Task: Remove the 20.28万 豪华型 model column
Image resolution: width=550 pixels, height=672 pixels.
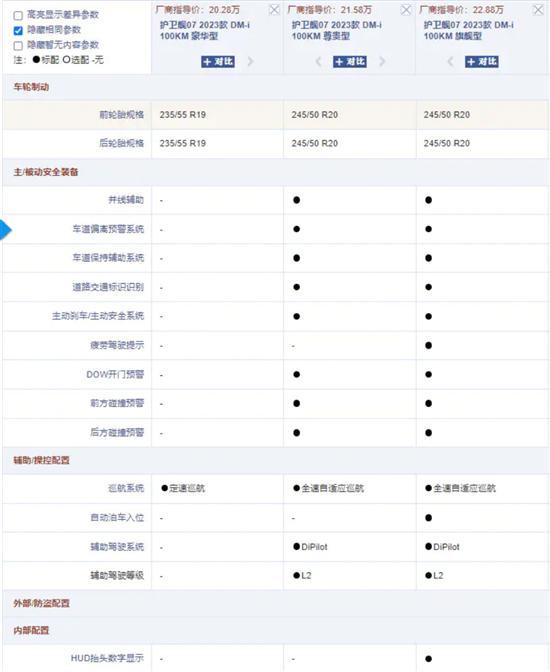Action: point(274,10)
